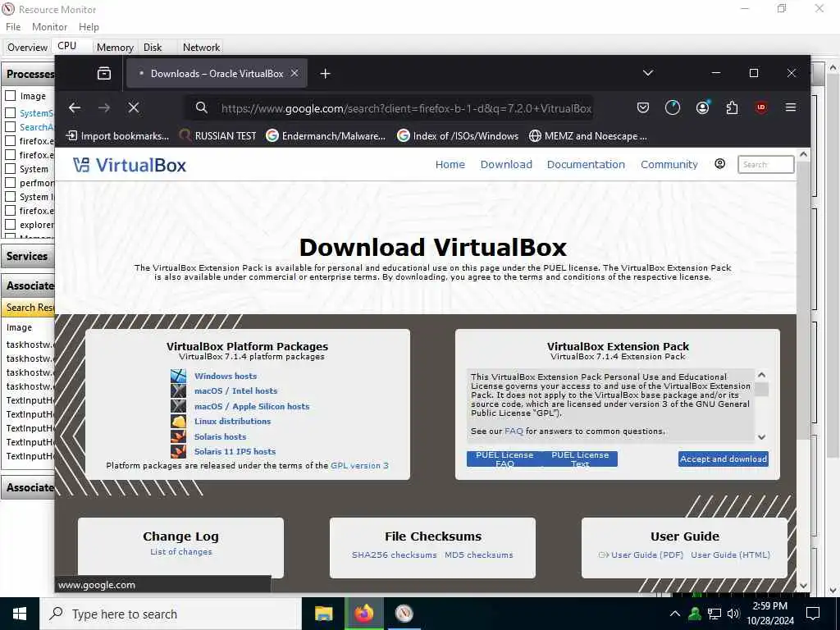Open the Community nav link
840x630 pixels.
pos(669,164)
